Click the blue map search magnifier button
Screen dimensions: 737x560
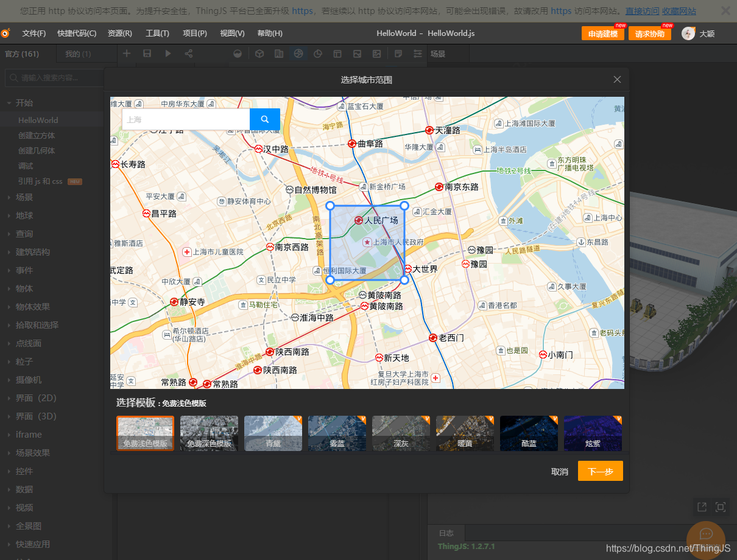[x=265, y=119]
